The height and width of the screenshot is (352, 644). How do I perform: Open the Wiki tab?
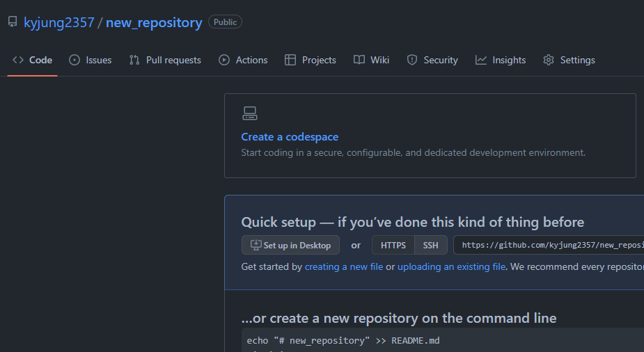tap(371, 60)
